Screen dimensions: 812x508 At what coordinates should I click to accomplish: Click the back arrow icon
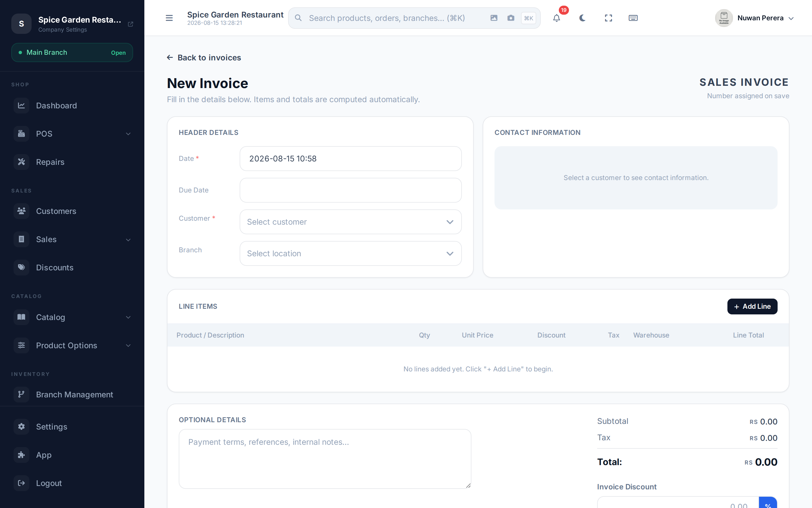[x=170, y=58]
